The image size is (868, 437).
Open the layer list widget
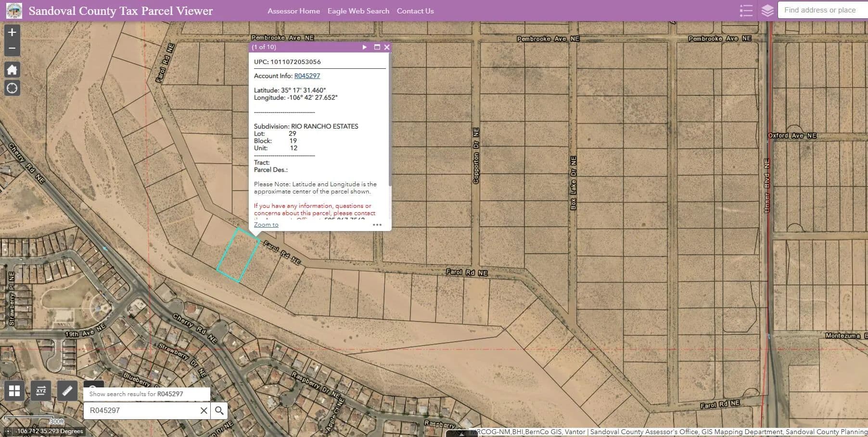(767, 11)
